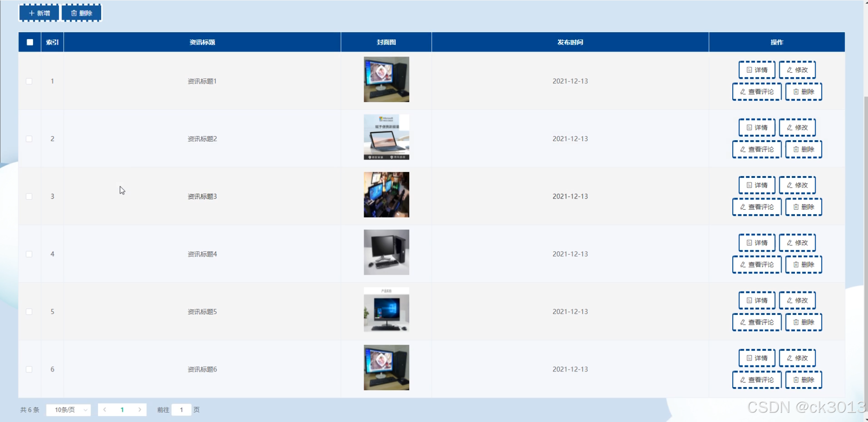Open 详情 for 资讯标题6
868x422 pixels.
[757, 358]
